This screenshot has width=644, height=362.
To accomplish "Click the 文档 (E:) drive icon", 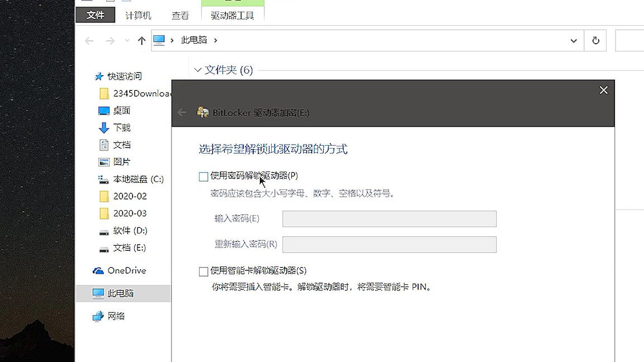I will click(x=104, y=249).
